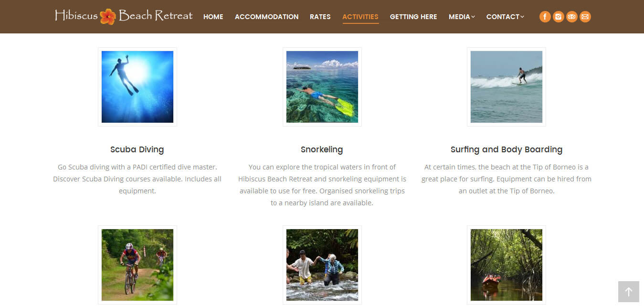
Task: Click the surfer on wave photo
Action: coord(507,87)
